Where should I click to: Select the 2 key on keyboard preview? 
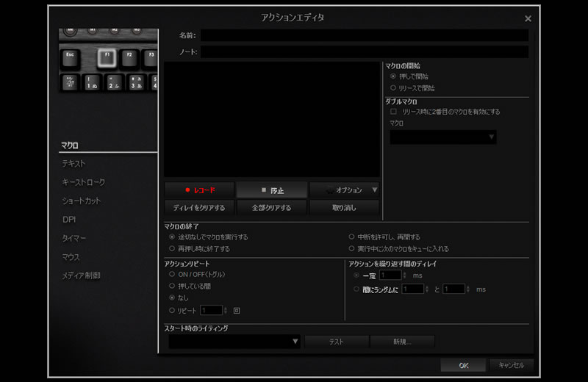114,82
